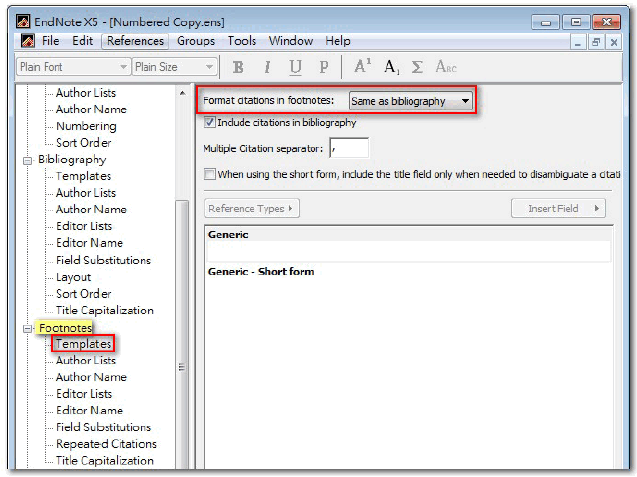
Task: Select Numbering tree item
Action: click(86, 126)
